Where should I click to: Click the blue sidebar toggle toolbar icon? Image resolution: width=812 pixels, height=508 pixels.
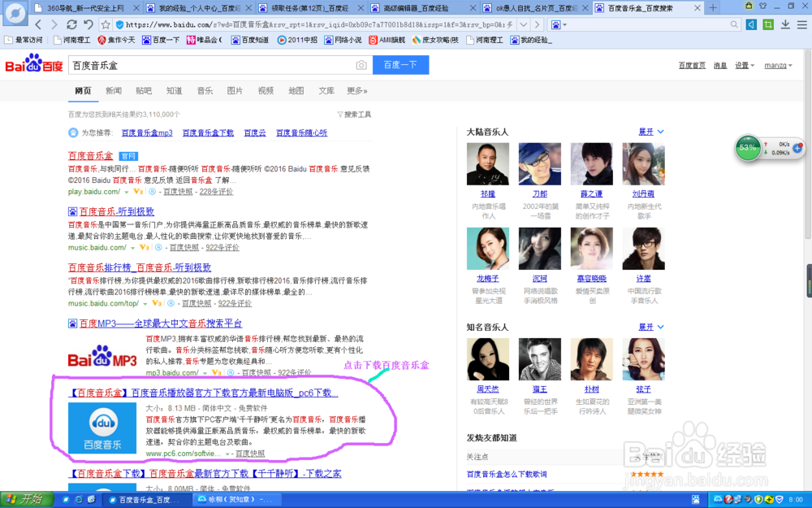[x=751, y=24]
